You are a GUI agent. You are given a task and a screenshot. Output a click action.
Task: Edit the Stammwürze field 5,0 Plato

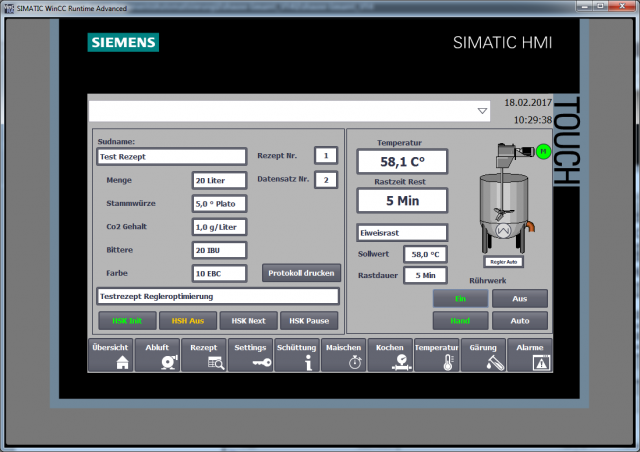pos(219,203)
